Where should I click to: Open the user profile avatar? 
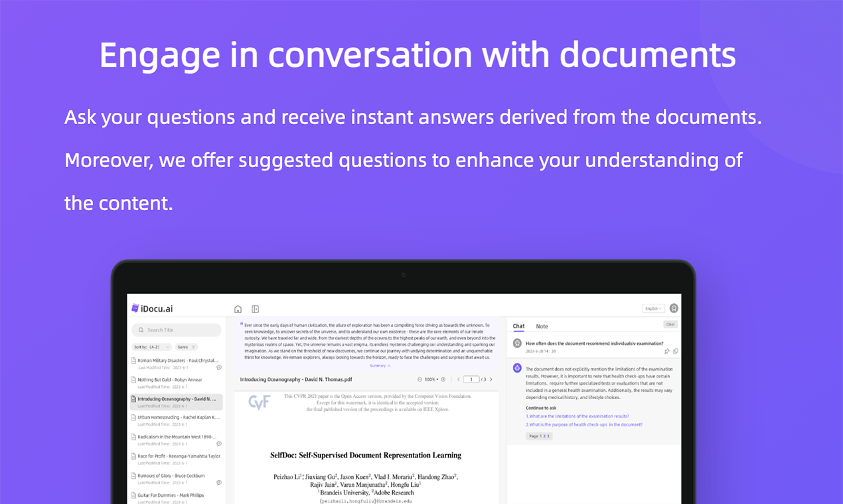pos(674,308)
